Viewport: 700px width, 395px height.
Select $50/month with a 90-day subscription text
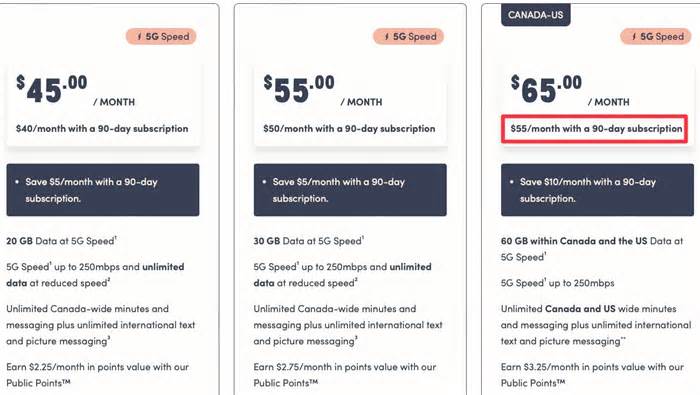(349, 129)
